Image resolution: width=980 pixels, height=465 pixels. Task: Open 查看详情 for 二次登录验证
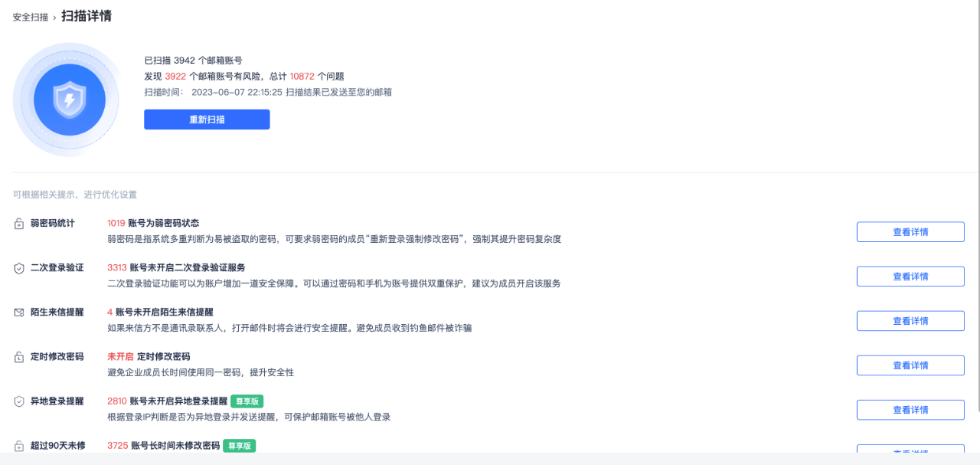[x=910, y=277]
